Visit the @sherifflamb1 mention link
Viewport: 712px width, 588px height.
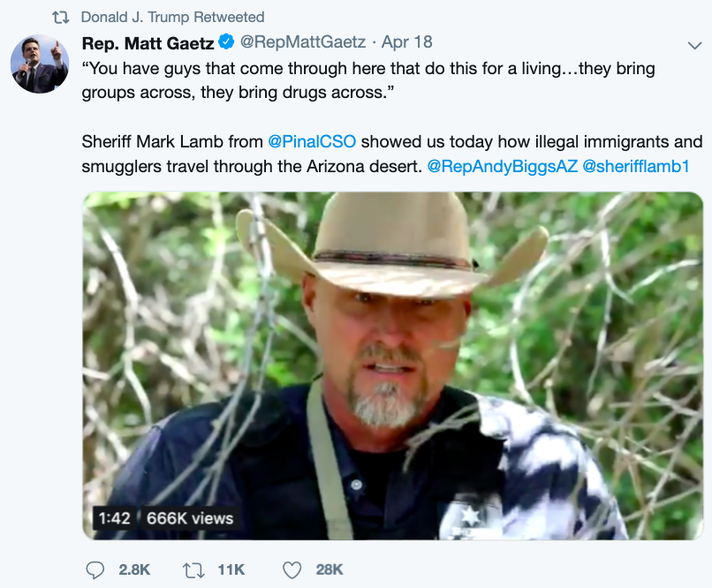[636, 165]
